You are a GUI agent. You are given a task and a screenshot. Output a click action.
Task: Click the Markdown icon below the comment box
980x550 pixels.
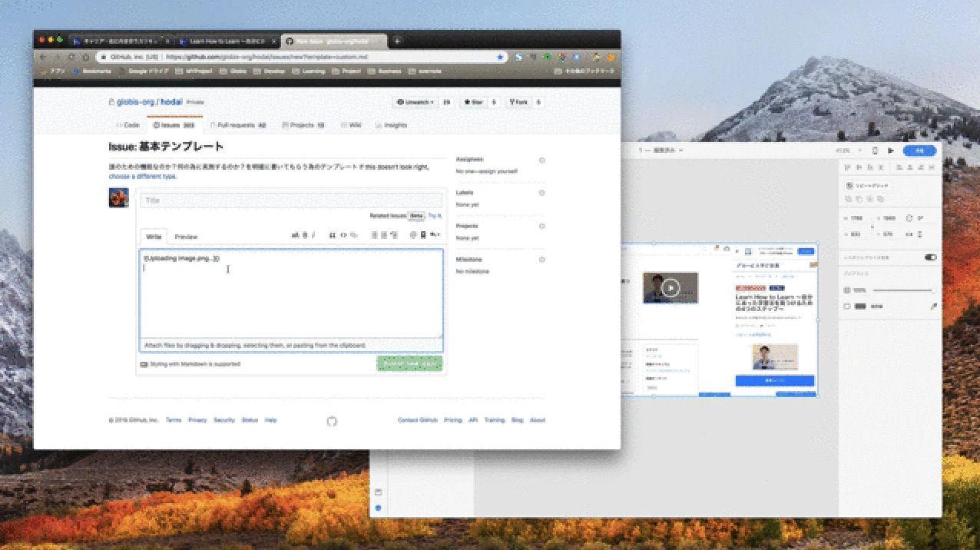(x=144, y=364)
